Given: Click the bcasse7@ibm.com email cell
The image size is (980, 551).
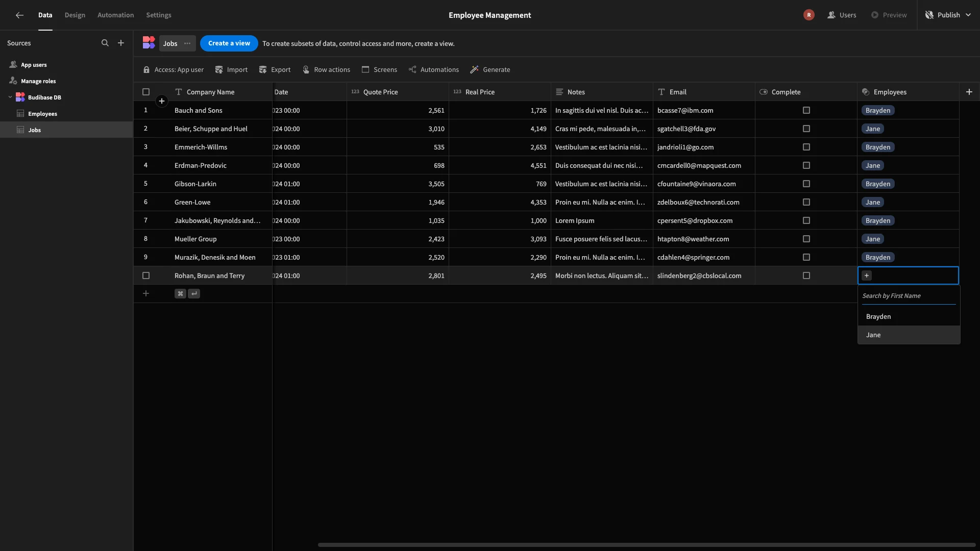Looking at the screenshot, I should (704, 110).
